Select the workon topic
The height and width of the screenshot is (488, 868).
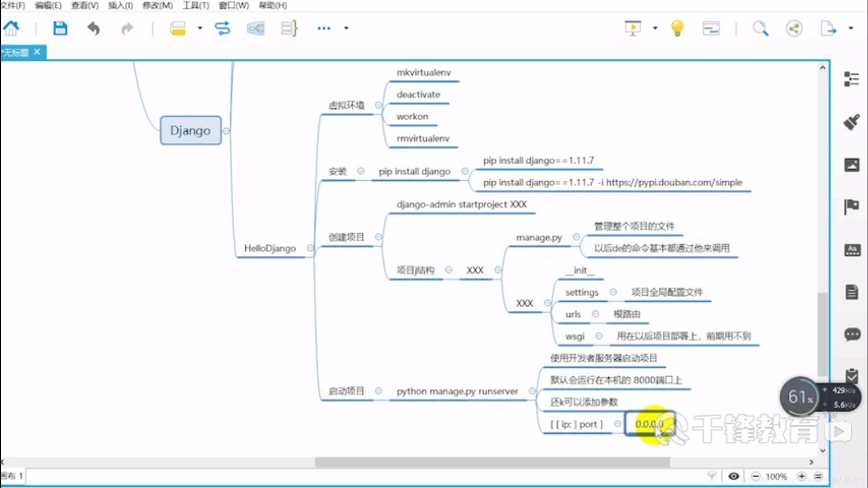point(412,117)
